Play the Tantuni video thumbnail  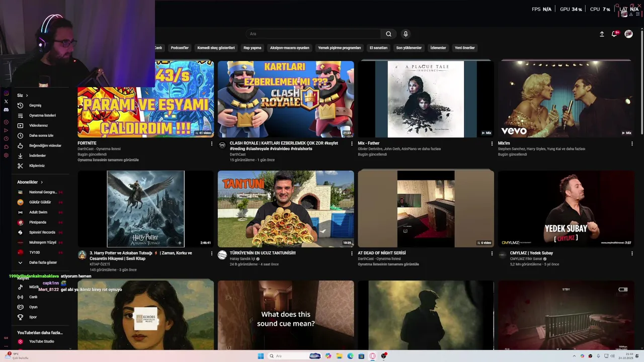pyautogui.click(x=286, y=209)
